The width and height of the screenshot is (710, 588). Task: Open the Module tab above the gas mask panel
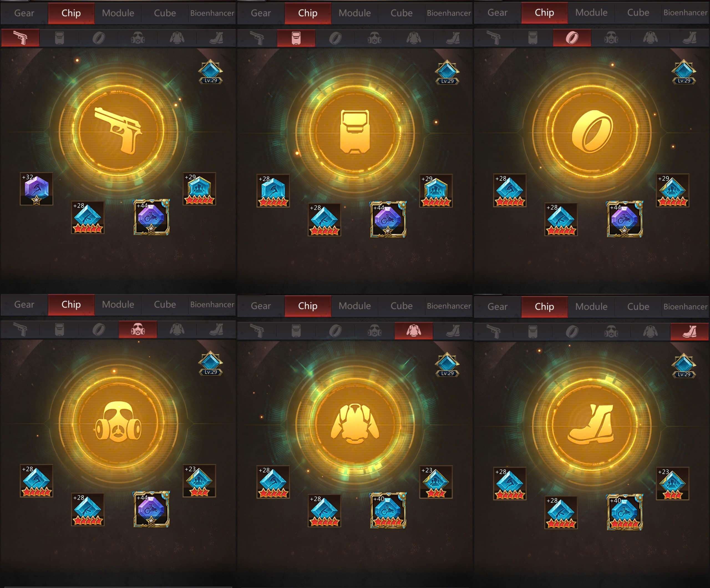(118, 305)
